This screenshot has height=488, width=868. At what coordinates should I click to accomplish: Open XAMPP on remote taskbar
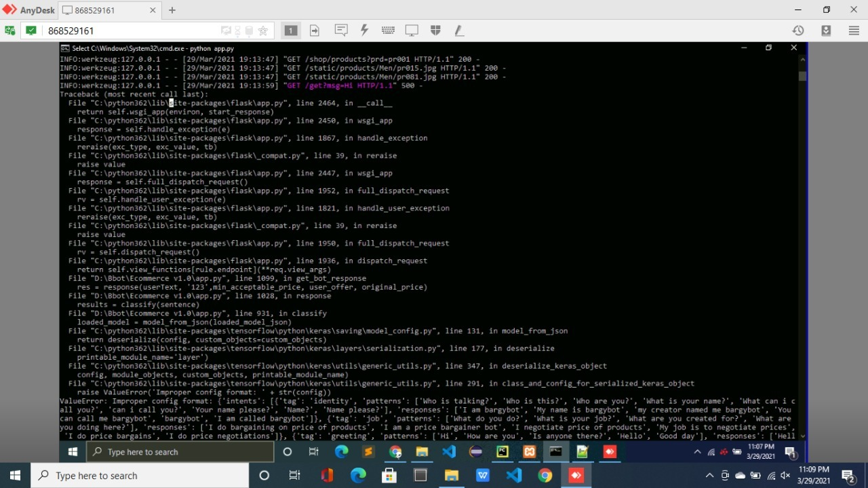click(529, 452)
